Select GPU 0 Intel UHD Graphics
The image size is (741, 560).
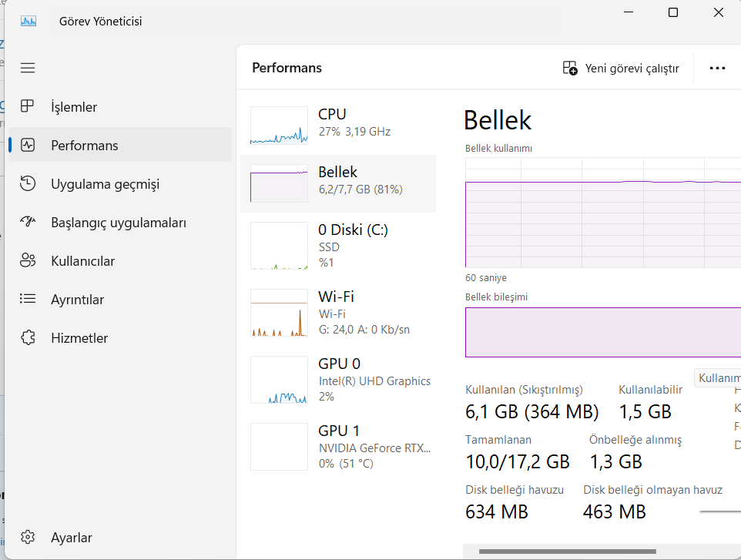pyautogui.click(x=337, y=379)
